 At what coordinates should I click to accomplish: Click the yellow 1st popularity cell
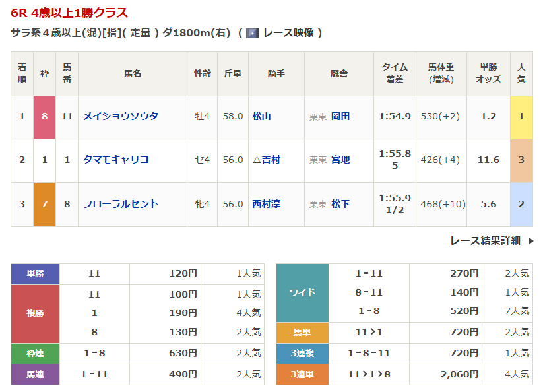click(521, 116)
